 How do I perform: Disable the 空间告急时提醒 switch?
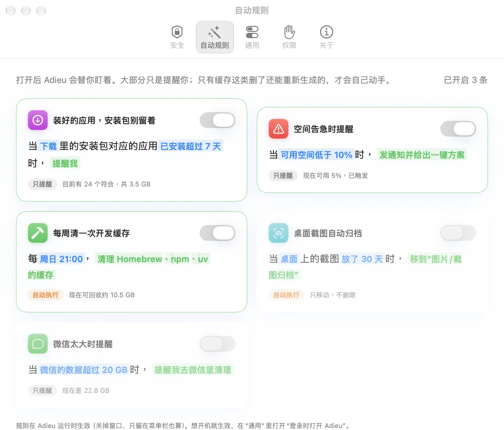click(458, 129)
